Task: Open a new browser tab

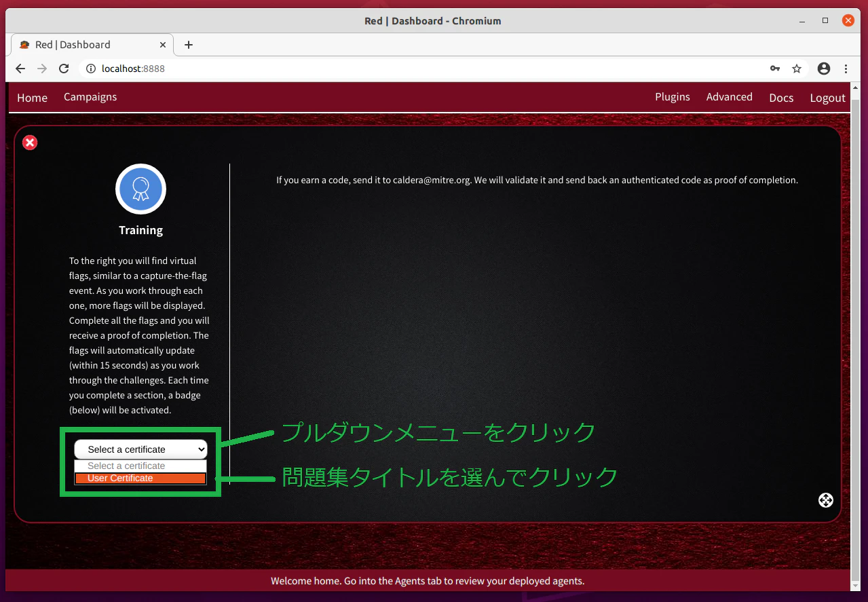Action: (x=189, y=45)
